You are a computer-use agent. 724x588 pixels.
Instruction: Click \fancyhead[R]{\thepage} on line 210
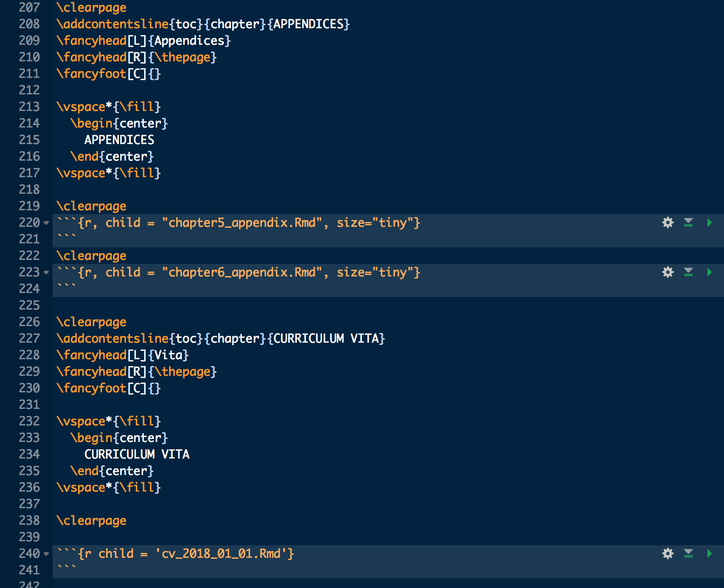137,57
